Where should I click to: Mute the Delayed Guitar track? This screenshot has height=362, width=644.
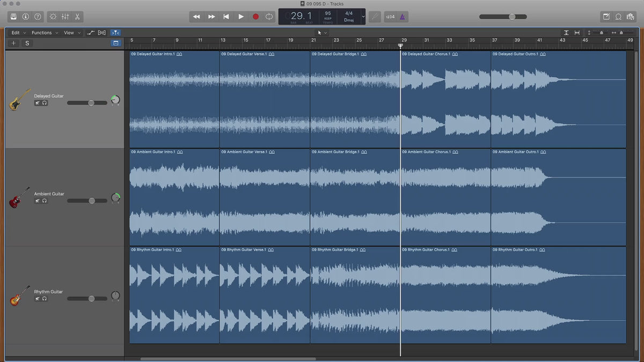click(x=38, y=103)
